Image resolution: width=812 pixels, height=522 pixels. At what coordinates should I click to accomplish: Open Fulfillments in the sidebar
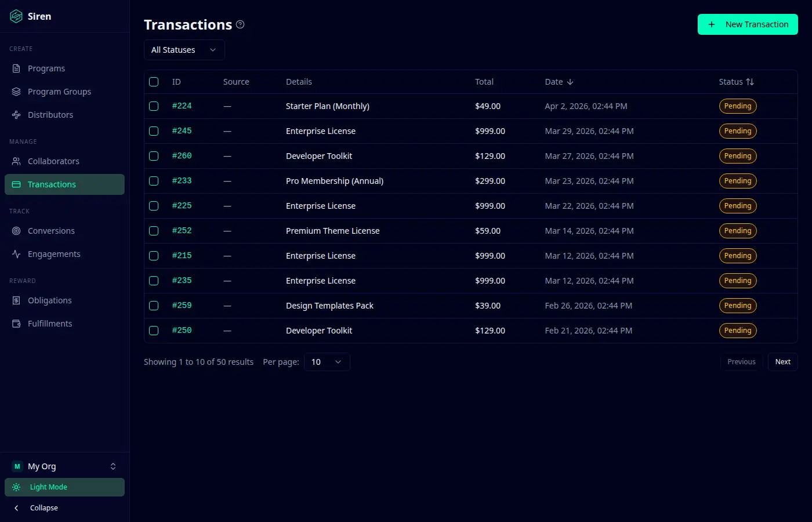tap(64, 324)
